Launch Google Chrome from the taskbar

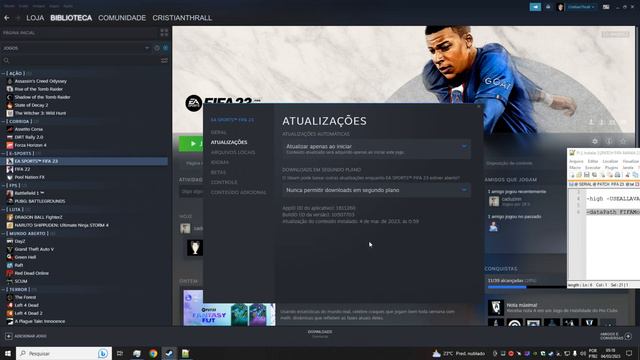point(153,353)
